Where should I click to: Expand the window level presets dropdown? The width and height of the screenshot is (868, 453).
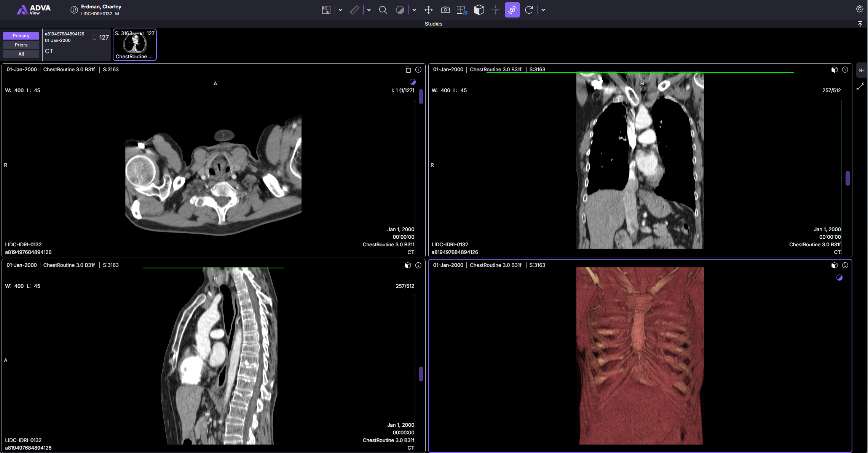414,10
